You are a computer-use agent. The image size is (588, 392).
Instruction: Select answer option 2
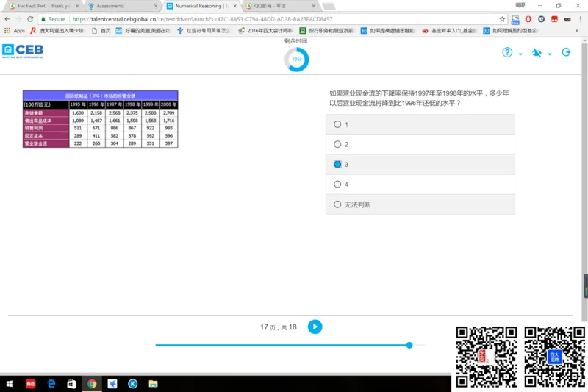[x=420, y=144]
